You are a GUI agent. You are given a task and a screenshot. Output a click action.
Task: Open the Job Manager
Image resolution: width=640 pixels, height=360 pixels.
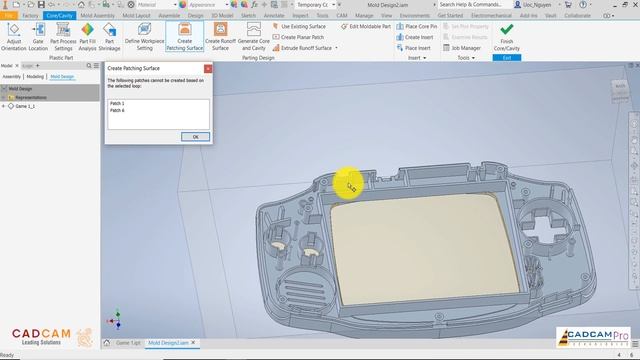pos(462,48)
